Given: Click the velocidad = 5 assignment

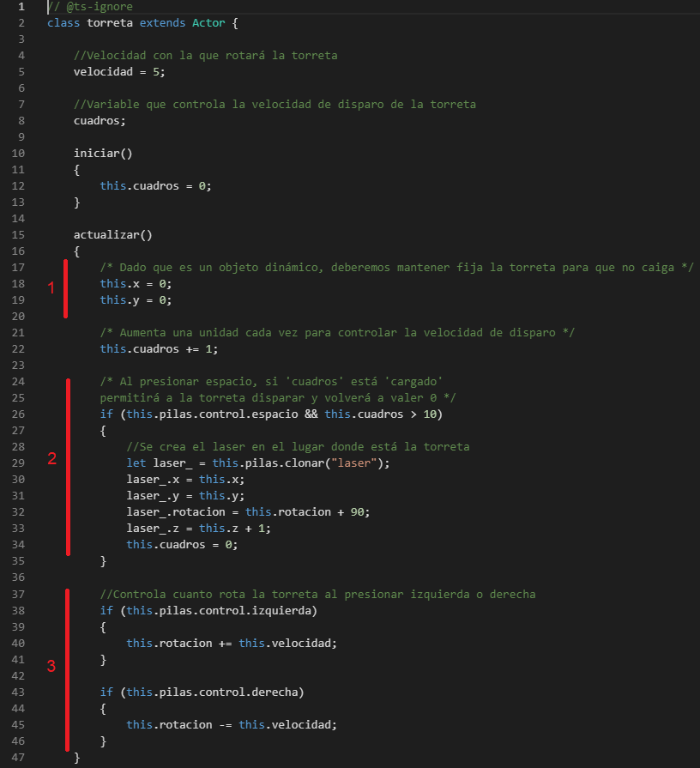Looking at the screenshot, I should pos(119,72).
